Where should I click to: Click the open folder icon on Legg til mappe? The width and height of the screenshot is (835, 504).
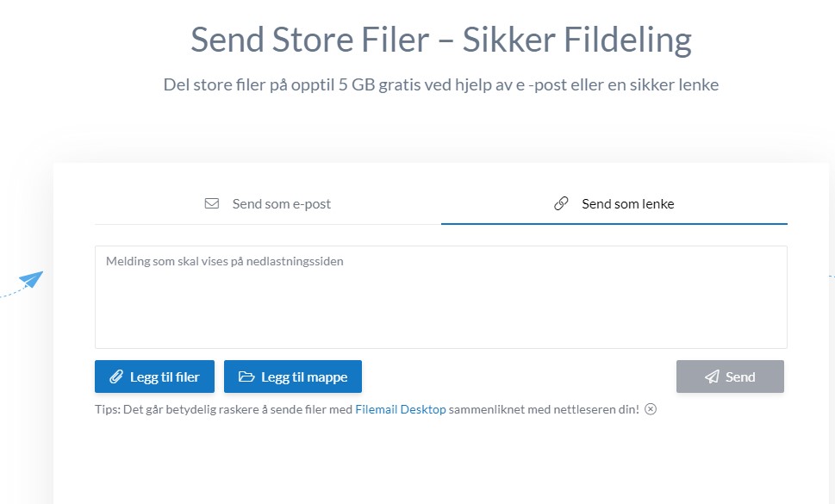(246, 376)
